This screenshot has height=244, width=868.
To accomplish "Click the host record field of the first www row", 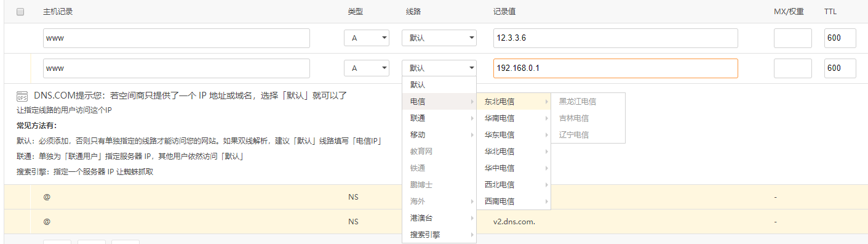I will 177,38.
